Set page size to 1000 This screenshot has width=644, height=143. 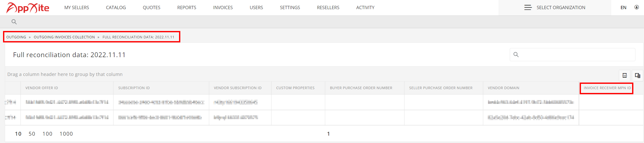(x=66, y=134)
